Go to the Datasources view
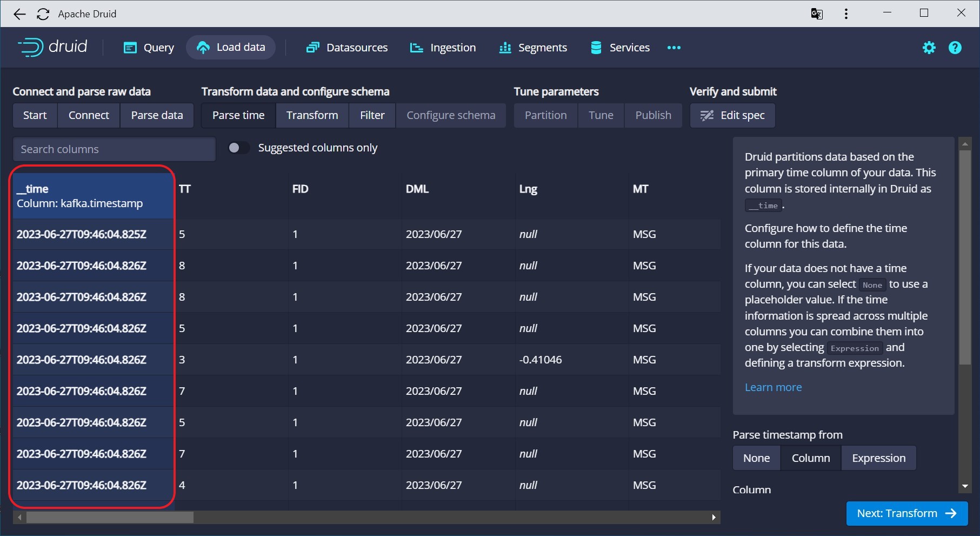 (x=347, y=48)
